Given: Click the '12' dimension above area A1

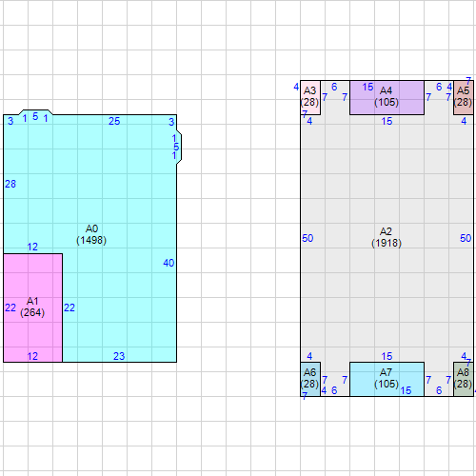Looking at the screenshot, I should pos(32,247).
